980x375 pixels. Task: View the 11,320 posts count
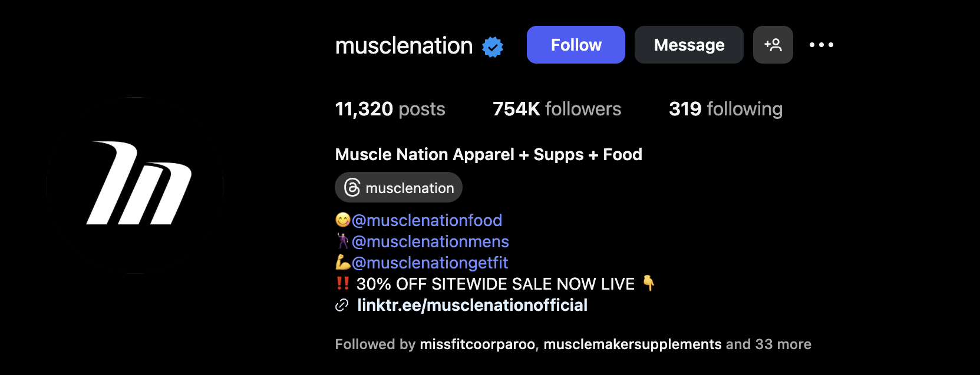390,109
